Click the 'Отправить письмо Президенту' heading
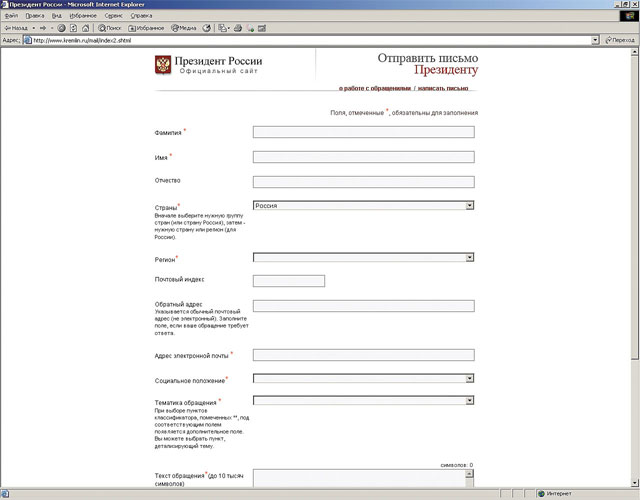This screenshot has width=640, height=500. (427, 64)
